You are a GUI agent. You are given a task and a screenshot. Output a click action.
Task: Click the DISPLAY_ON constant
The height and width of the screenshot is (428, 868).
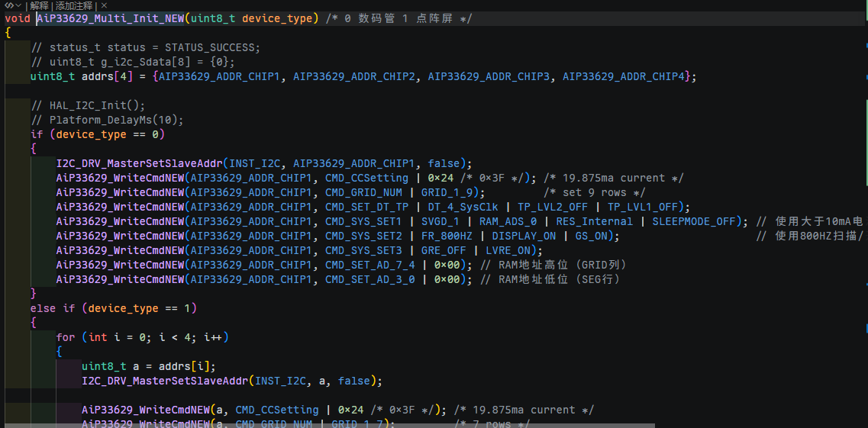tap(524, 236)
